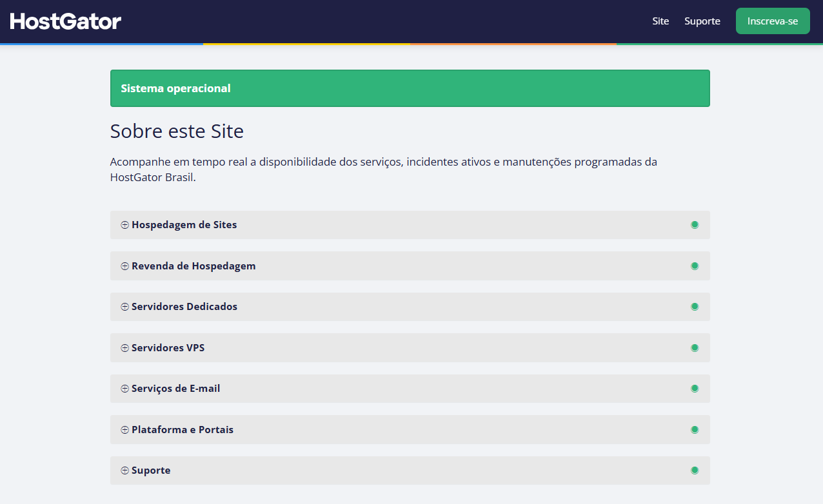Click green status dot for Servidores VPS
The width and height of the screenshot is (823, 504).
[x=695, y=347]
